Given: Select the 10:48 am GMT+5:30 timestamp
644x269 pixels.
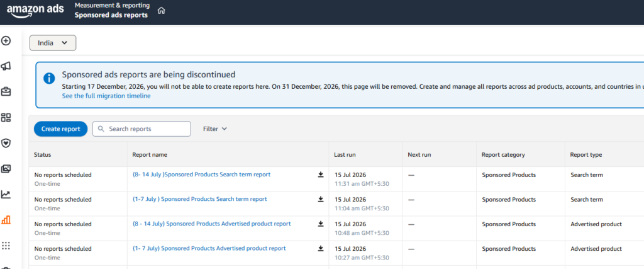Looking at the screenshot, I should click(362, 233).
